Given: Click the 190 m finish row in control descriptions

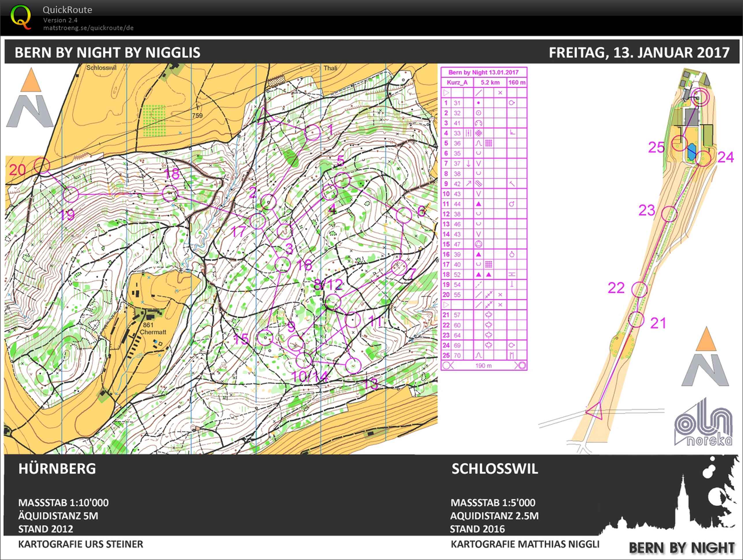Looking at the screenshot, I should tap(484, 366).
